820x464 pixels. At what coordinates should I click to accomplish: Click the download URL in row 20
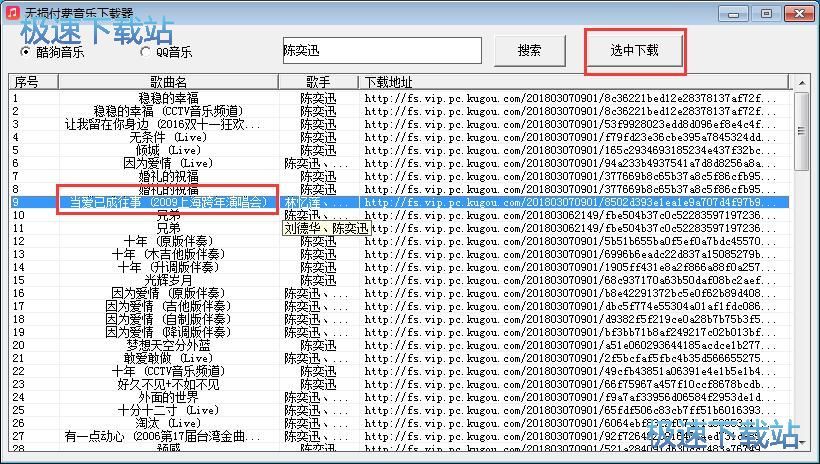571,345
